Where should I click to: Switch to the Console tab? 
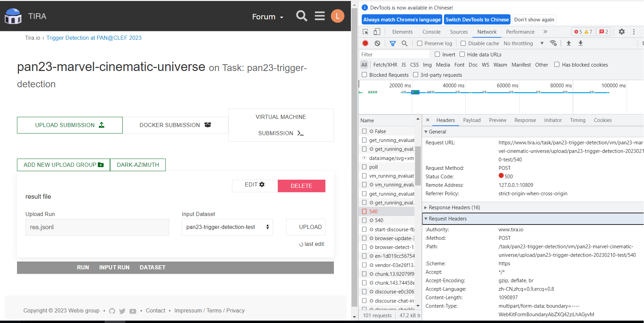(431, 32)
